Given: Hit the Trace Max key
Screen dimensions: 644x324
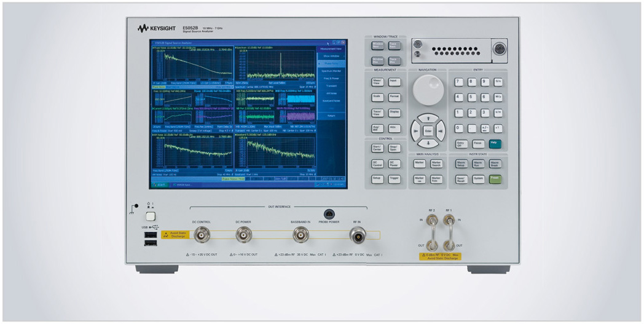Looking at the screenshot, I should (x=395, y=61).
